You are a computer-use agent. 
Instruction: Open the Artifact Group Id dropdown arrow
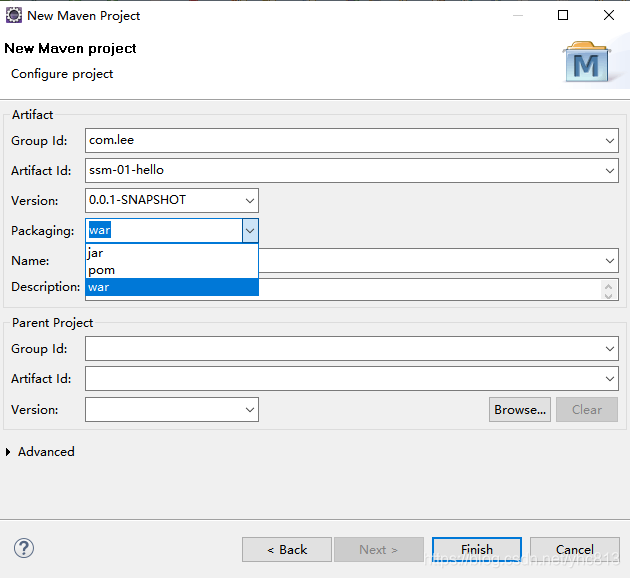coord(610,141)
